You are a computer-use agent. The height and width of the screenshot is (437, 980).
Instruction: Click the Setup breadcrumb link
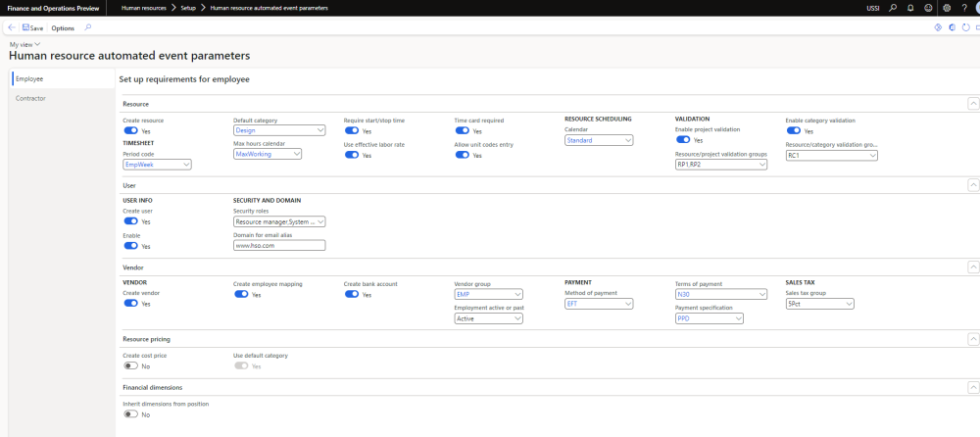pyautogui.click(x=188, y=8)
